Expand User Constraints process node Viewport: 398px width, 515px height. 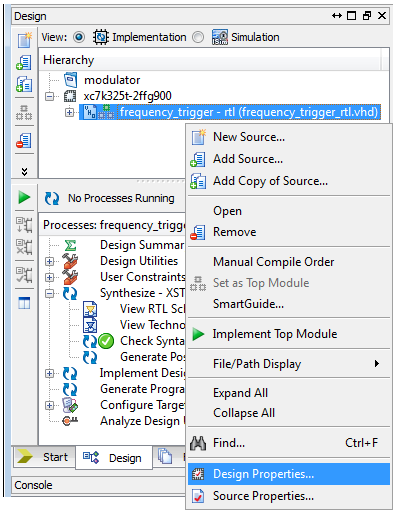[x=50, y=277]
